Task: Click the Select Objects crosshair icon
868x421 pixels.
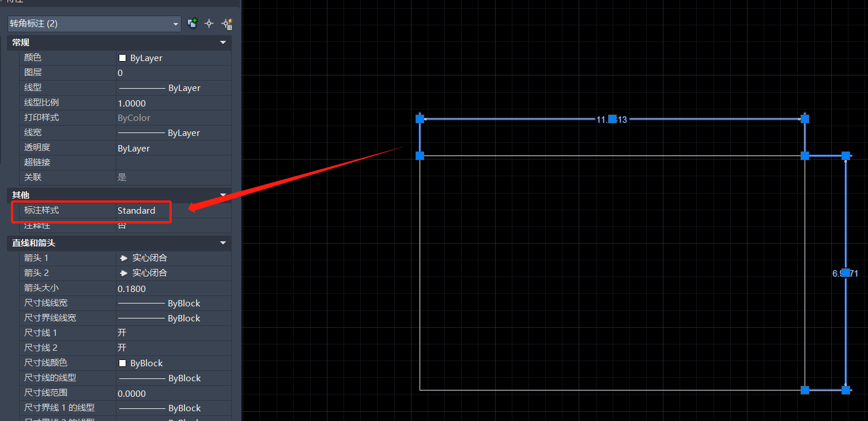Action: click(209, 24)
